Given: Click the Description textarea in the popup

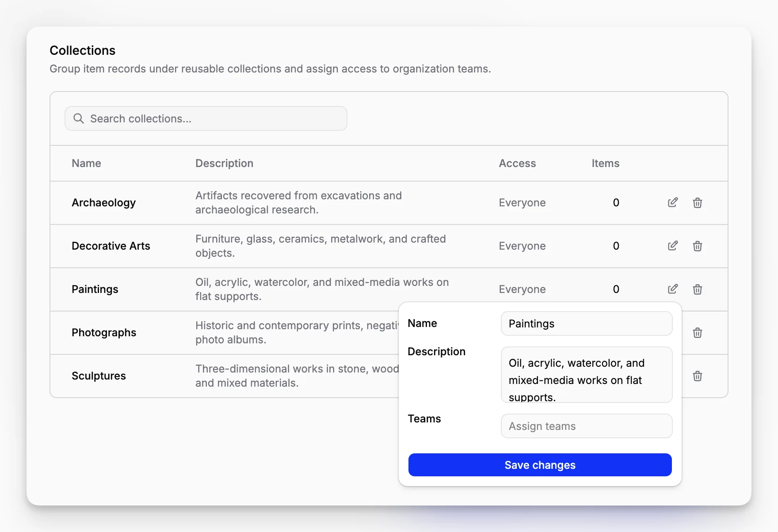Looking at the screenshot, I should (587, 375).
